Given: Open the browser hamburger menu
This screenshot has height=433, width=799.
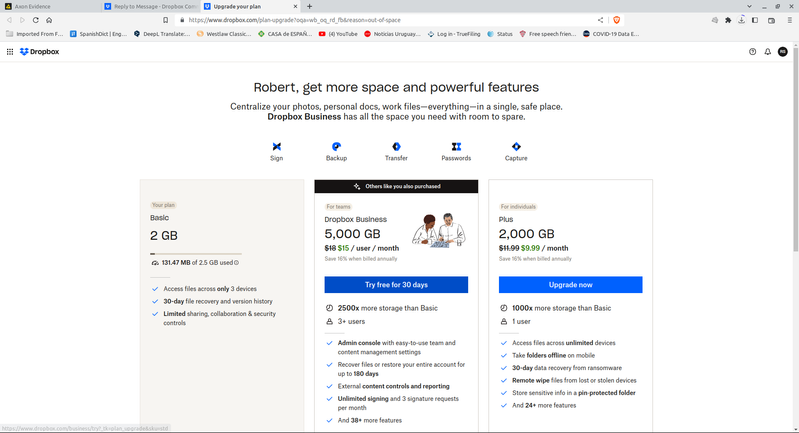Looking at the screenshot, I should (x=787, y=20).
